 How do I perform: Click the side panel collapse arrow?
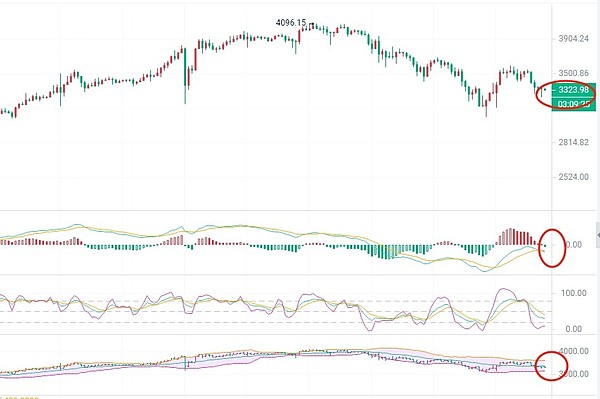(598, 235)
